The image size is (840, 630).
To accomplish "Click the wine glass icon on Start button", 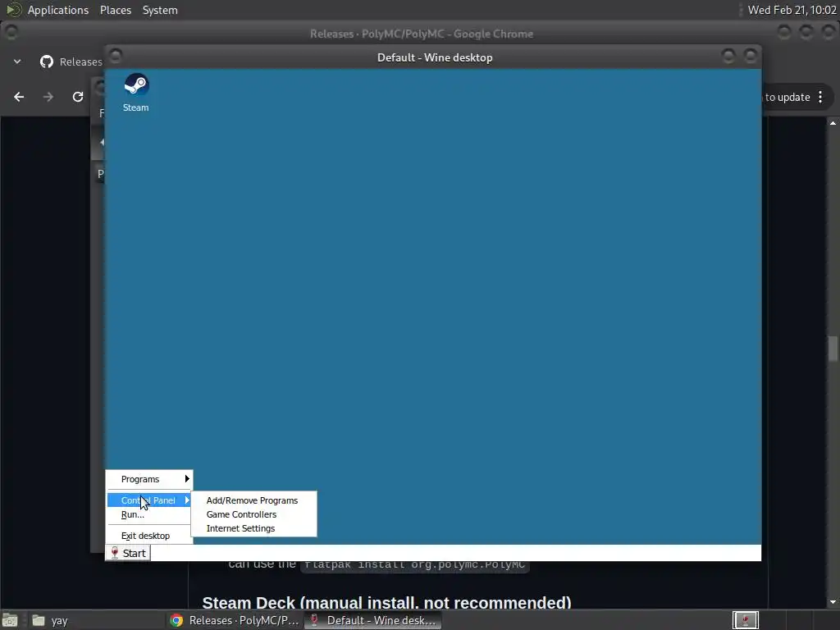I will point(114,553).
